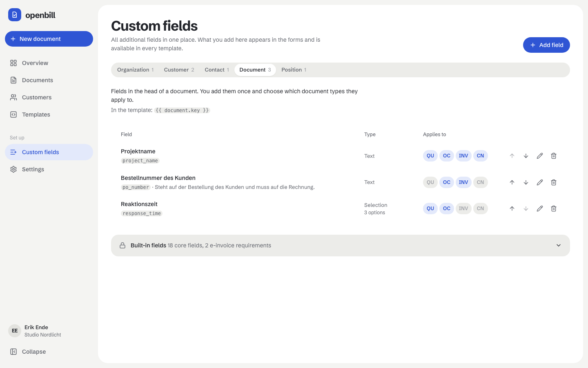Open Overview in the sidebar
This screenshot has width=588, height=368.
(x=49, y=63)
